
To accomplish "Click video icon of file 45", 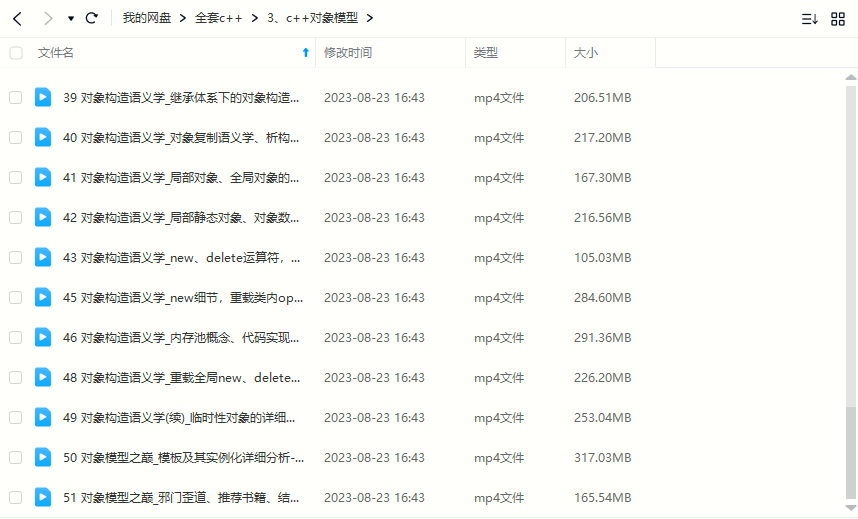I will point(43,297).
